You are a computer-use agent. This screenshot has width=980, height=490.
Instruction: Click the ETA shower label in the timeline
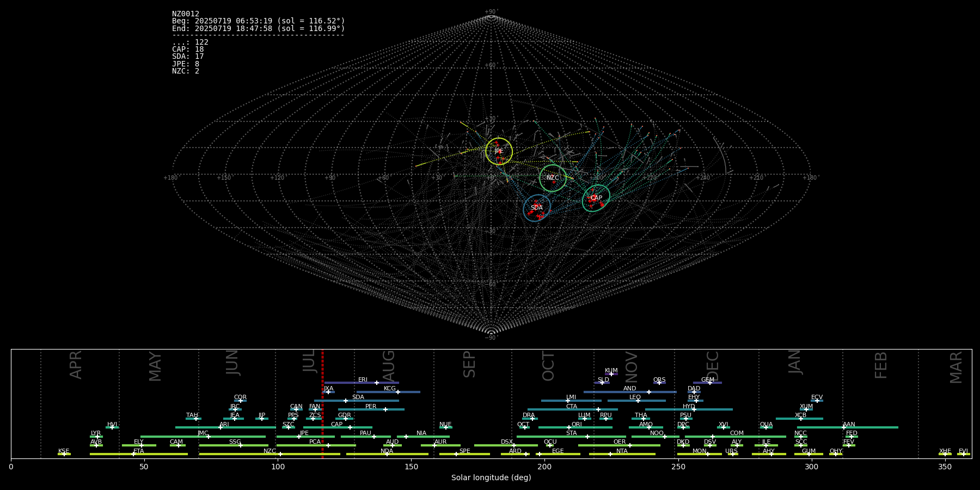[x=139, y=451]
